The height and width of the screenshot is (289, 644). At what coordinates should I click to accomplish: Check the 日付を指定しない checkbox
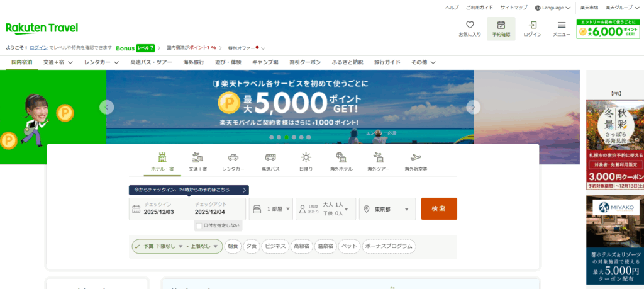(199, 225)
